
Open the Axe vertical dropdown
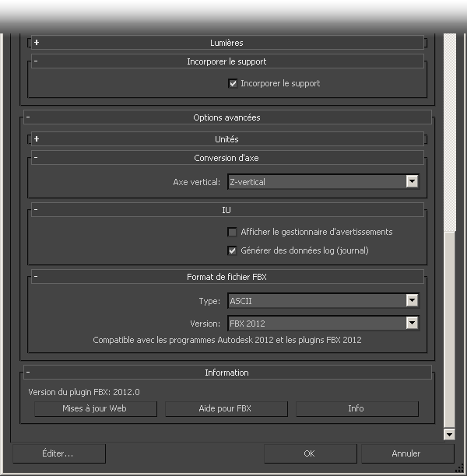tap(324, 182)
